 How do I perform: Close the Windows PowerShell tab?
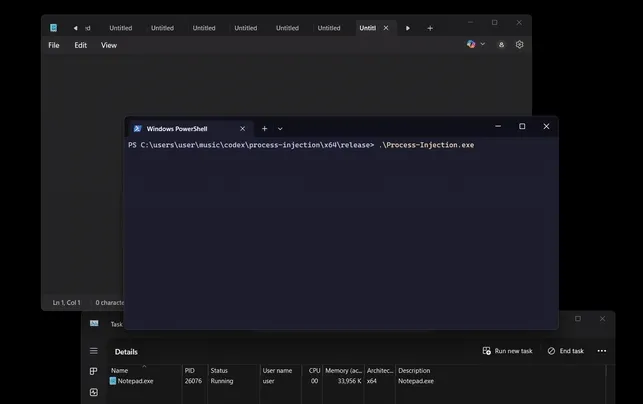coord(242,128)
